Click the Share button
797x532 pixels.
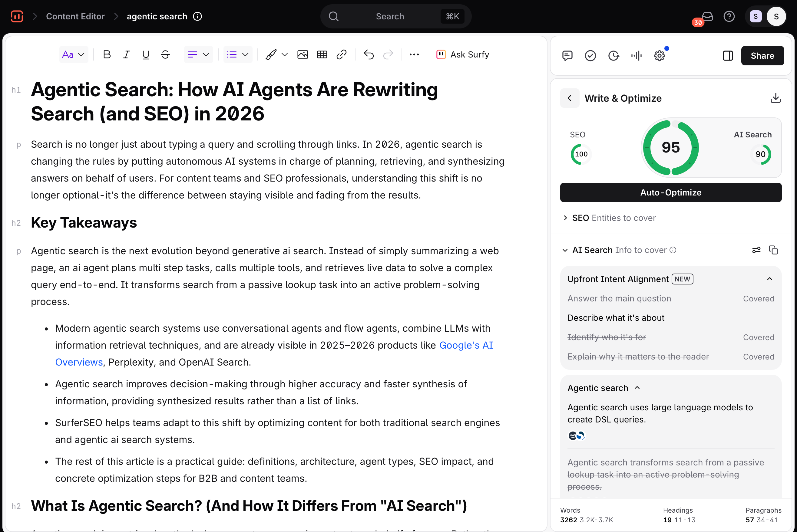[x=762, y=56]
